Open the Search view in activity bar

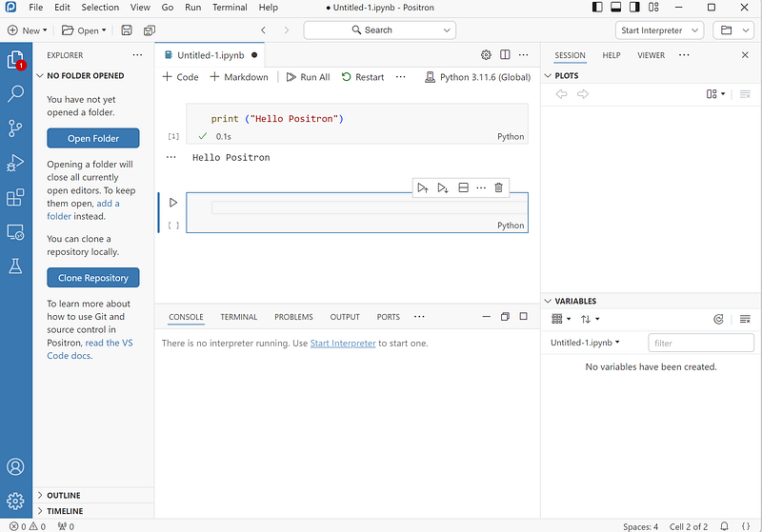[x=15, y=93]
